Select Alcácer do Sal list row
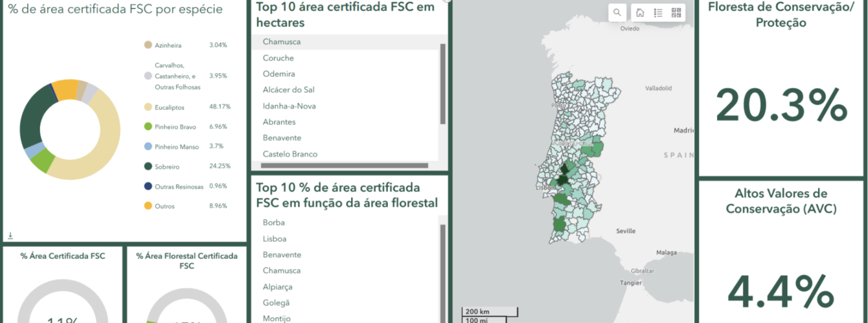The image size is (868, 323). click(x=346, y=89)
